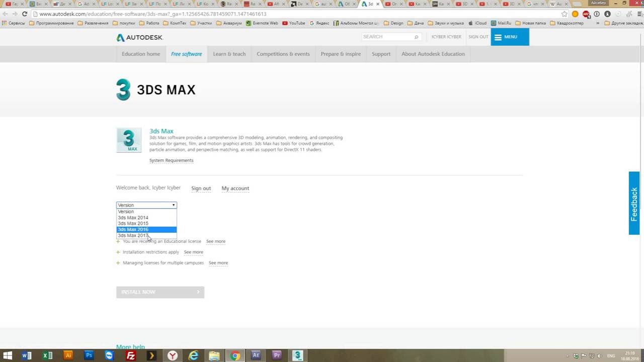
Task: Click See more for Educational license
Action: pyautogui.click(x=216, y=241)
